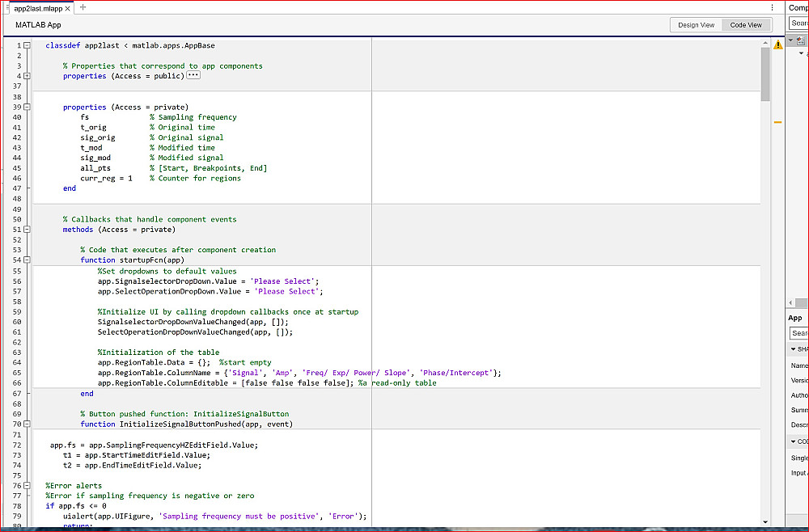Image resolution: width=809 pixels, height=532 pixels.
Task: Collapse the COD… section in App panel
Action: (793, 441)
